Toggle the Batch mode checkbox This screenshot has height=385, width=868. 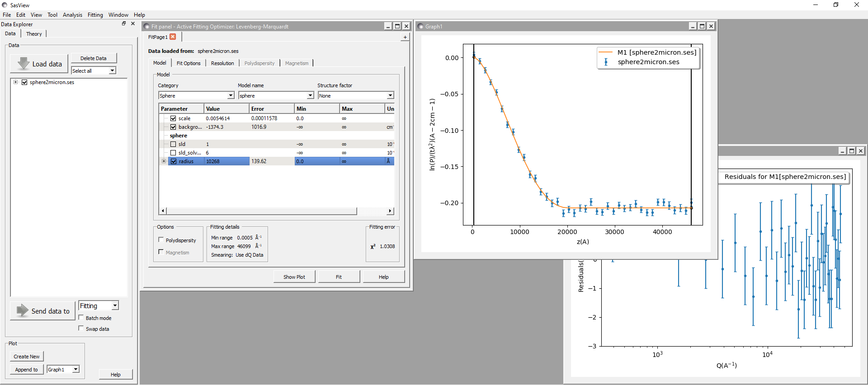coord(81,318)
